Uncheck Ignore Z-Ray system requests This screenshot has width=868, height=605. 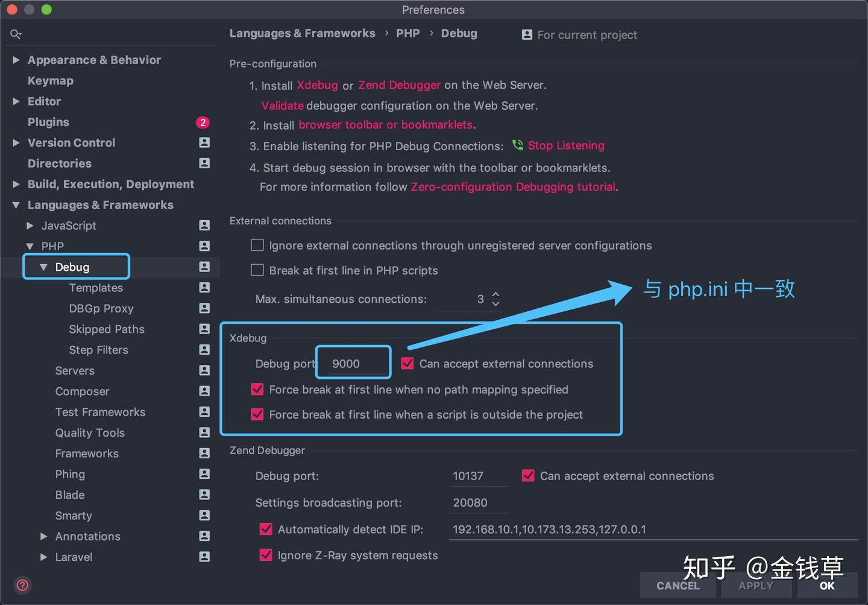coord(266,554)
